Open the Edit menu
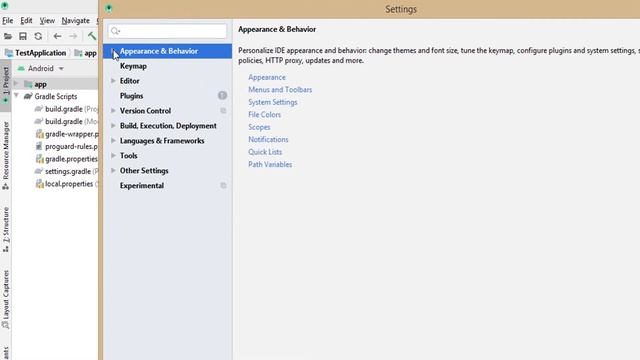Viewport: 640px width, 360px height. (26, 20)
